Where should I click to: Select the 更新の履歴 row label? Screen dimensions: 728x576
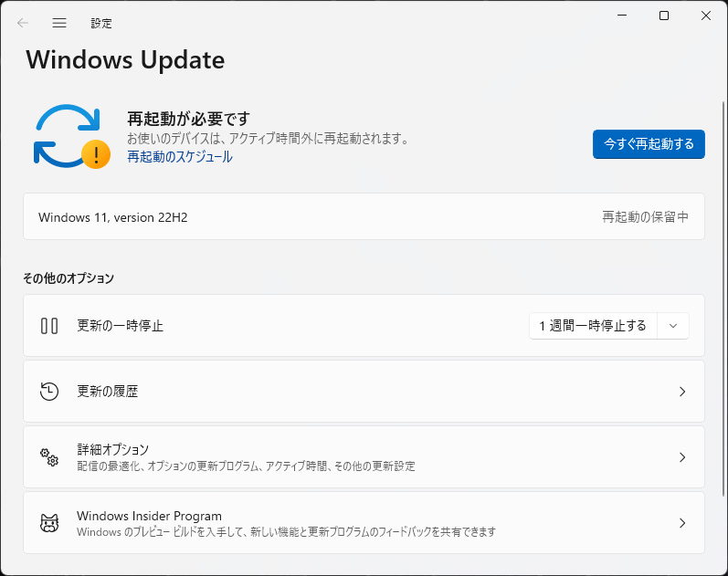pos(108,392)
